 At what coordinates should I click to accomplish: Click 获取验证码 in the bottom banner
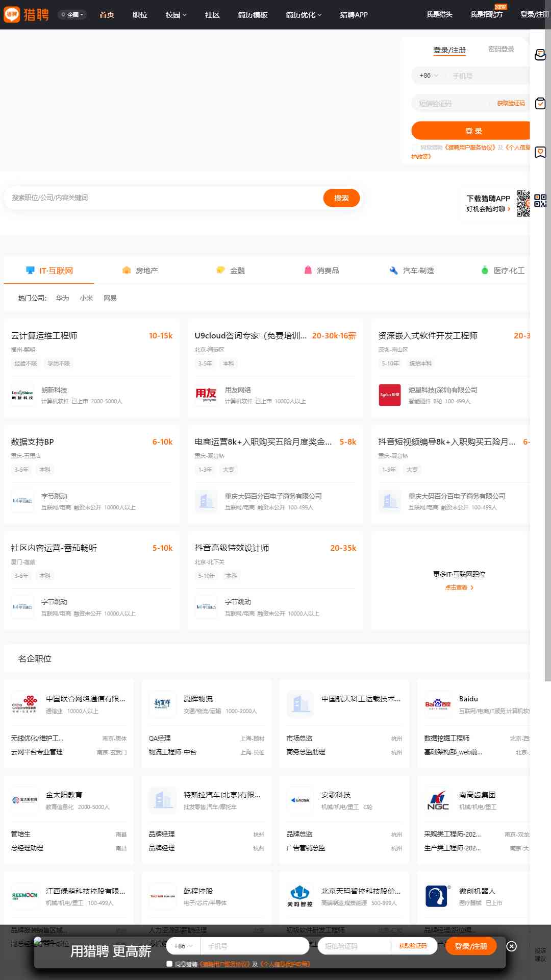(x=412, y=946)
